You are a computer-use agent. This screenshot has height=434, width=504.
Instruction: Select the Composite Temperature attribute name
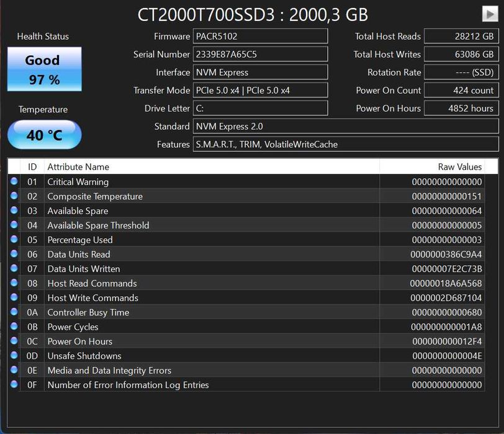pyautogui.click(x=95, y=196)
